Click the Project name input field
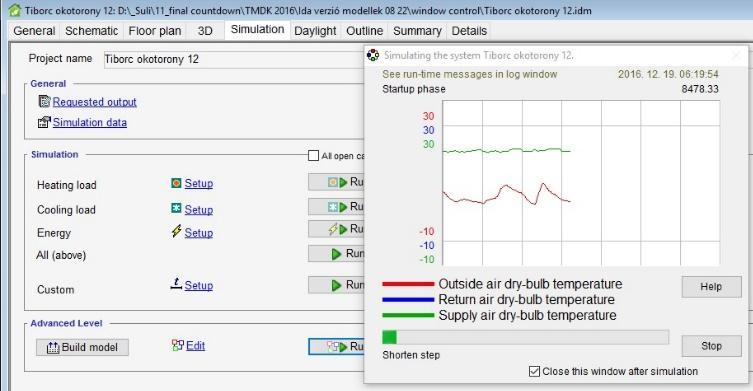Image resolution: width=753 pixels, height=391 pixels. (x=234, y=60)
